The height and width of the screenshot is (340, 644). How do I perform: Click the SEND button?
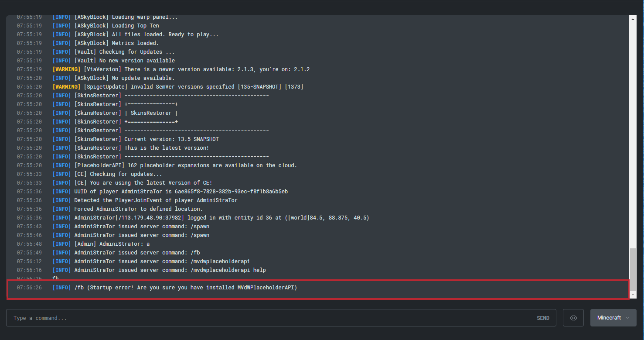pos(543,318)
